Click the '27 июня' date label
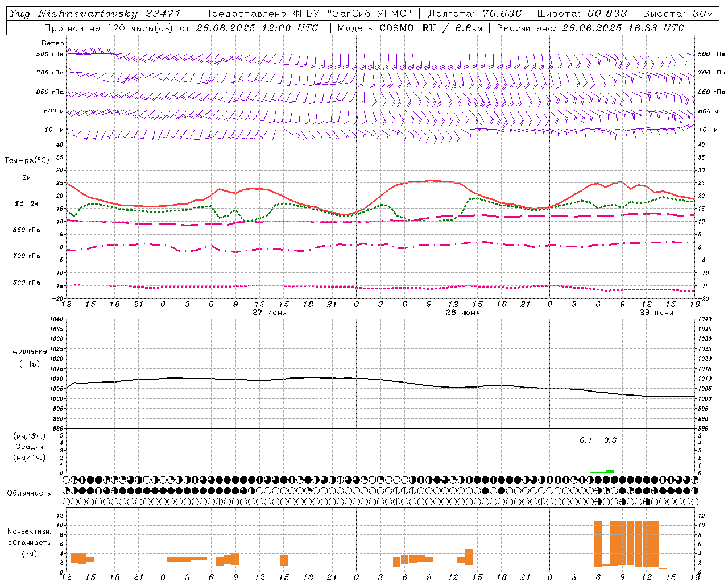Screen dimensions: 728x582 pyautogui.click(x=270, y=313)
